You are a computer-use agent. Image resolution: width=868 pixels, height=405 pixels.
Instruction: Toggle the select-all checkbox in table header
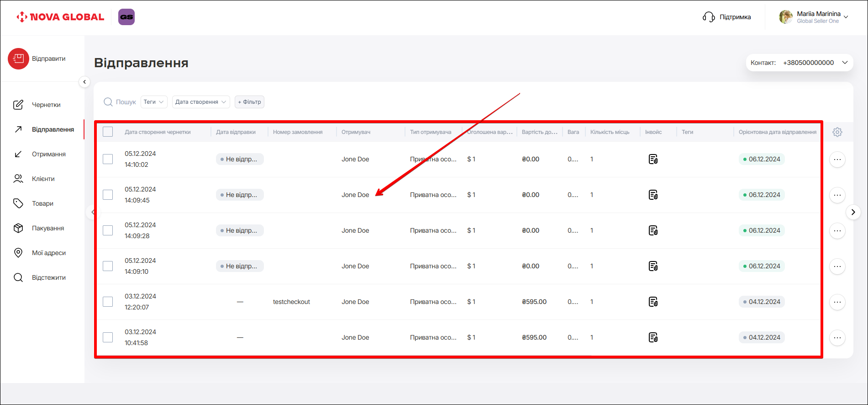(x=108, y=132)
